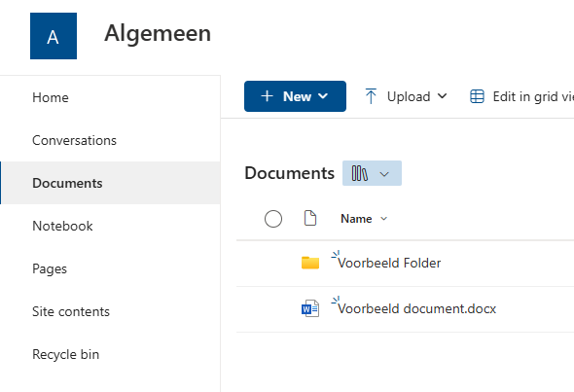Go to Home in navigation
574x392 pixels.
51,97
